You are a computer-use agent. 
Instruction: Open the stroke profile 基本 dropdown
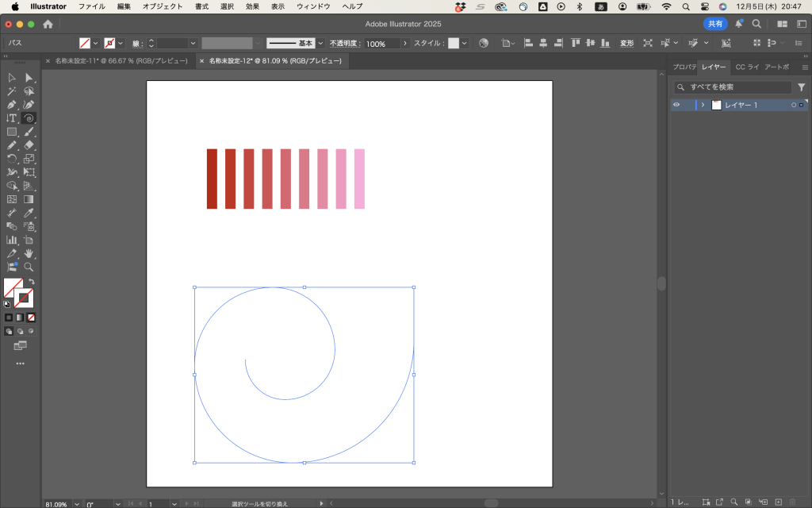[320, 43]
